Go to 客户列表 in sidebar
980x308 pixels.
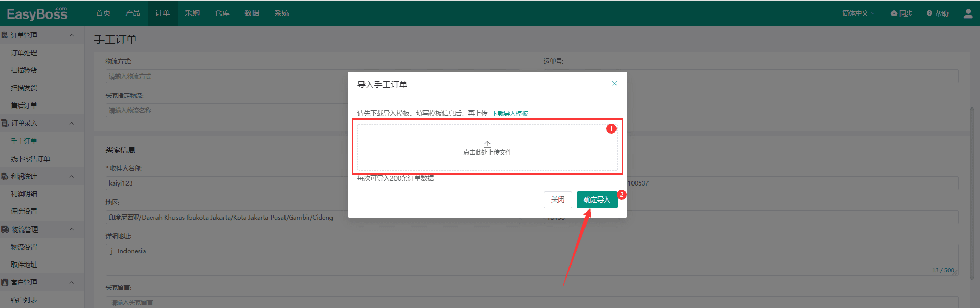tap(24, 300)
